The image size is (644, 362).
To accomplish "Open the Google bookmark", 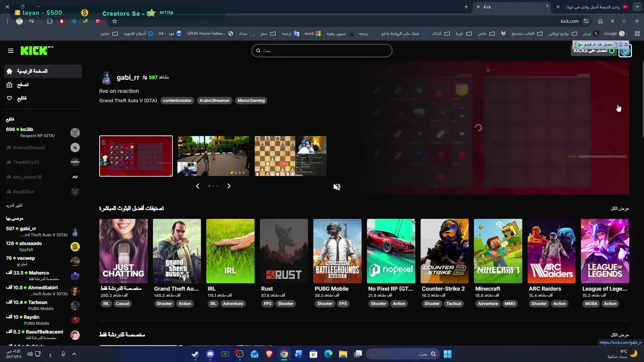I will (x=614, y=34).
